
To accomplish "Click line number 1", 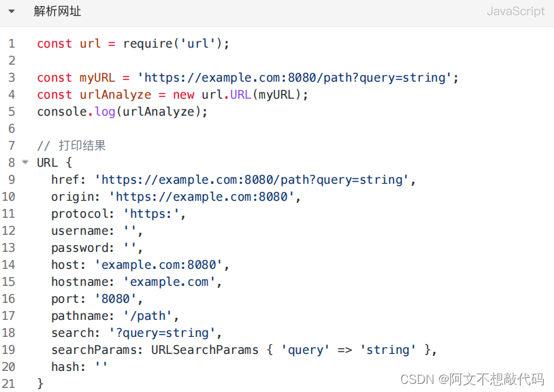I will [x=12, y=44].
